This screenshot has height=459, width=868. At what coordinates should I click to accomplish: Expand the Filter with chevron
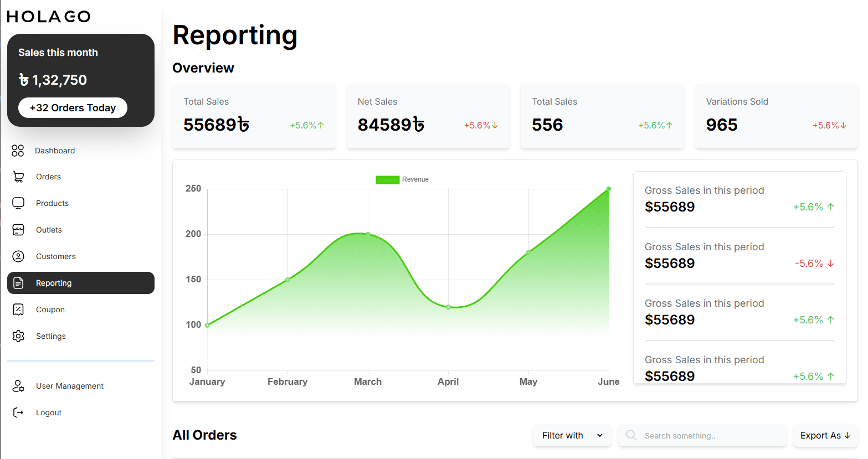point(600,436)
